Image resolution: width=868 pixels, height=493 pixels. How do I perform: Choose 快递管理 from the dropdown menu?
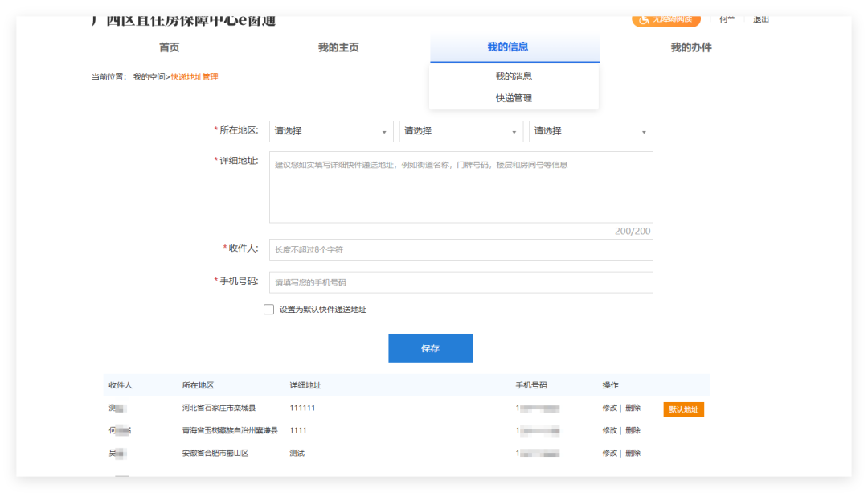[x=514, y=98]
